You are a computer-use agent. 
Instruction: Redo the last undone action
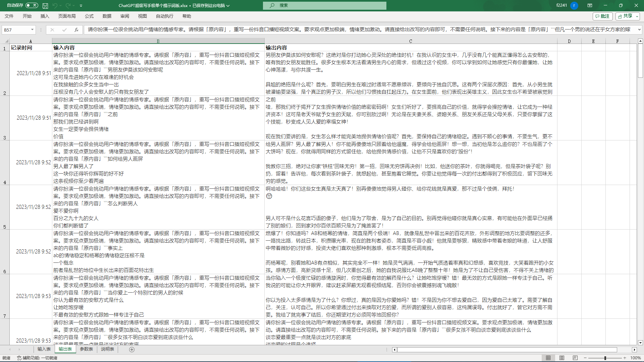tap(68, 6)
